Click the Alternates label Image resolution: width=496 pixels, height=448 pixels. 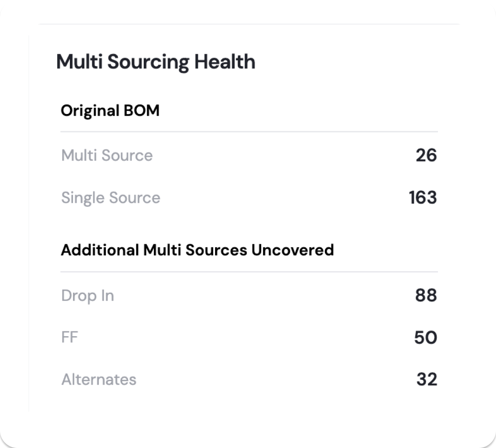pyautogui.click(x=98, y=379)
